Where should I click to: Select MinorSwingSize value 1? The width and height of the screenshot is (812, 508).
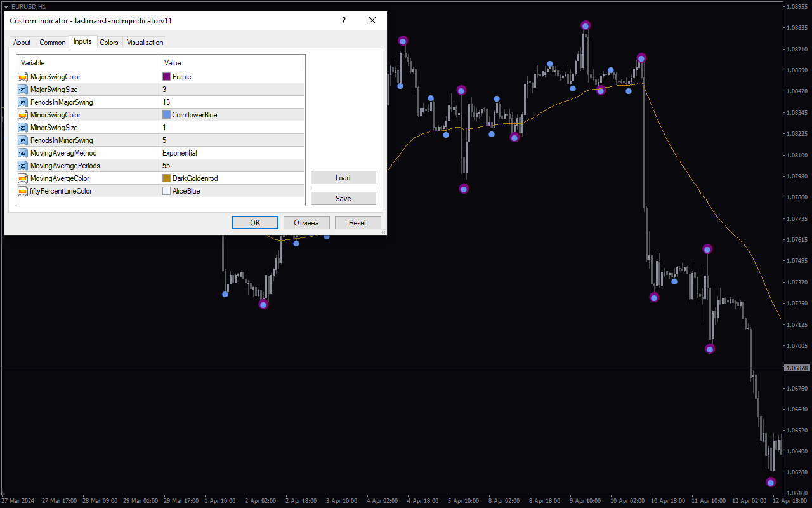point(233,128)
